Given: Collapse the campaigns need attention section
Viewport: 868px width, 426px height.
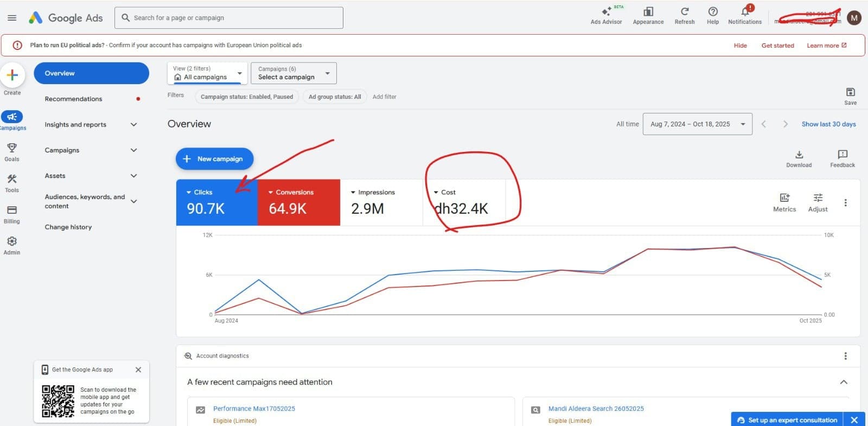Looking at the screenshot, I should pos(844,382).
